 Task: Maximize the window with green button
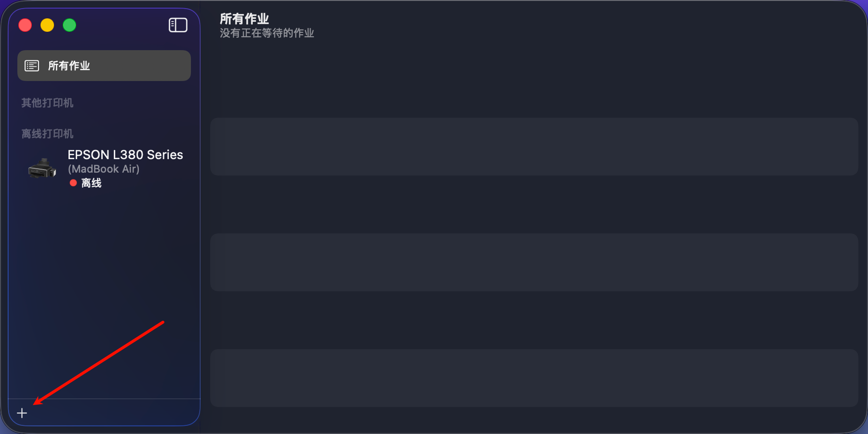tap(69, 25)
